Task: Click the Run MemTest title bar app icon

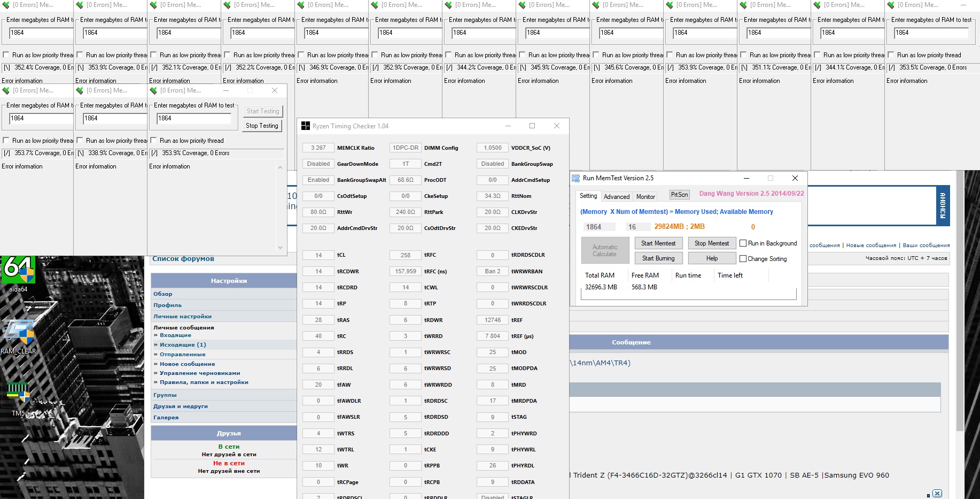Action: [576, 178]
